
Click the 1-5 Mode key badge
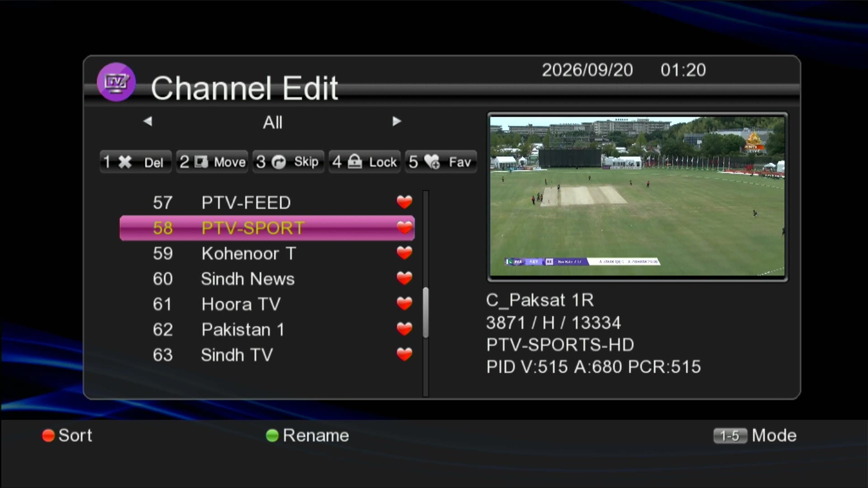[730, 436]
